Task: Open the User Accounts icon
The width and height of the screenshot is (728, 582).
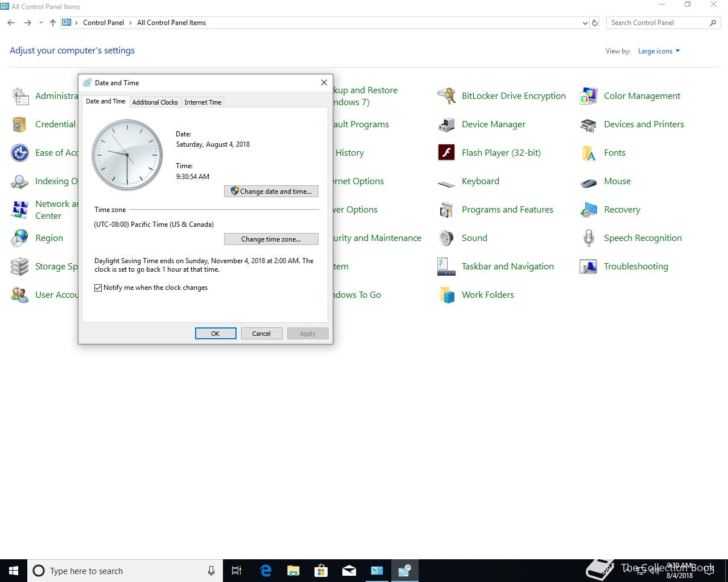Action: click(20, 295)
